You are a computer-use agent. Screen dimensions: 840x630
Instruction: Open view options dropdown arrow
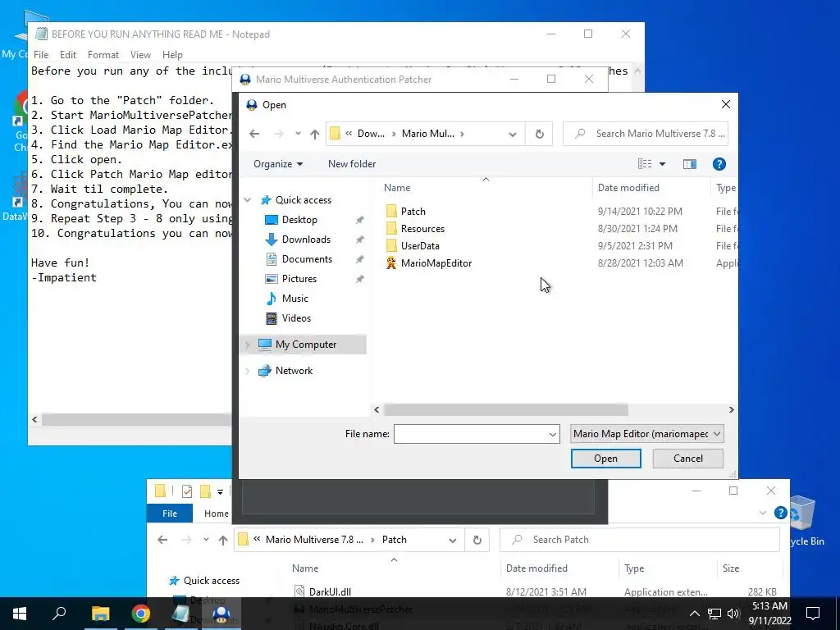point(662,164)
